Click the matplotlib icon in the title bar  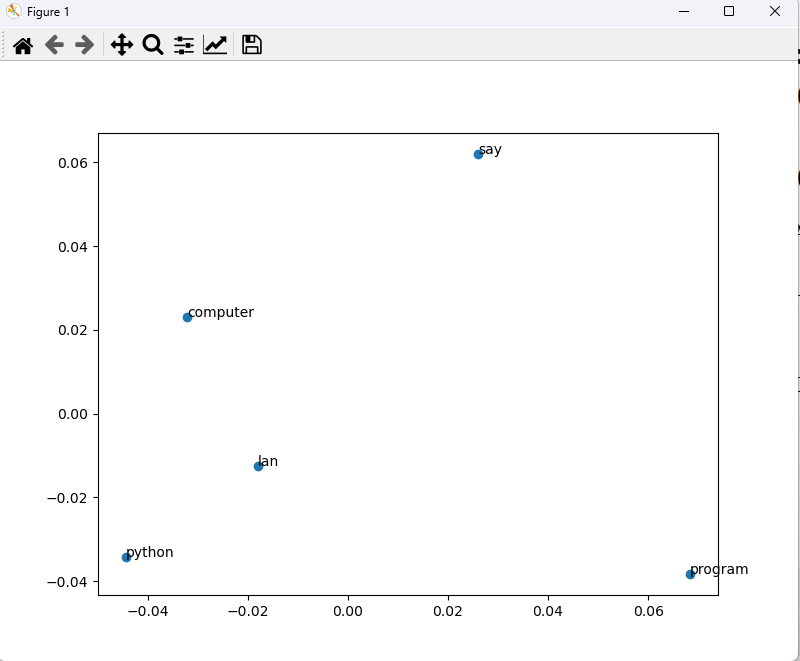click(x=14, y=11)
